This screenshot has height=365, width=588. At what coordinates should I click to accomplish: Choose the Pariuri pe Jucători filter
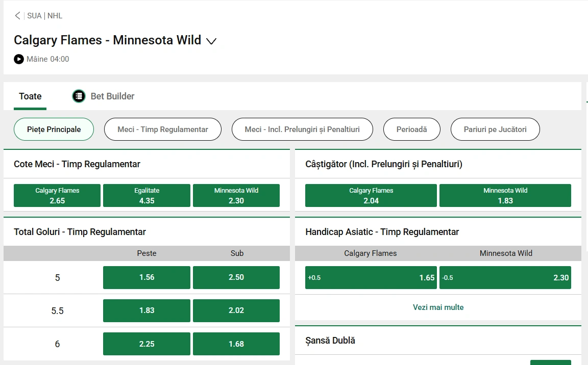(x=495, y=129)
